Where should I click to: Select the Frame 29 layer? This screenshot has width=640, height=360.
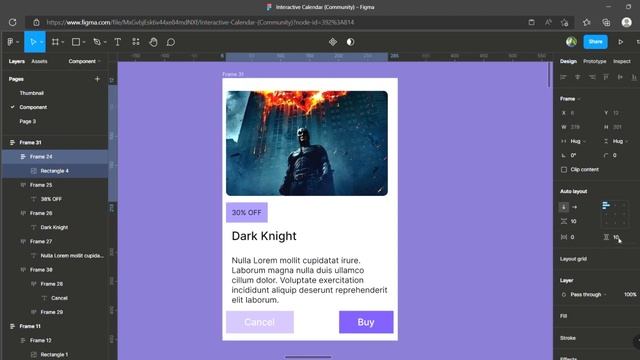tap(55, 312)
